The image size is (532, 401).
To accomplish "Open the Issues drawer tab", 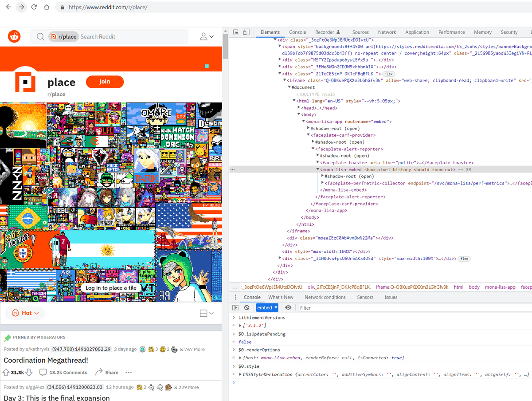I will [x=391, y=297].
